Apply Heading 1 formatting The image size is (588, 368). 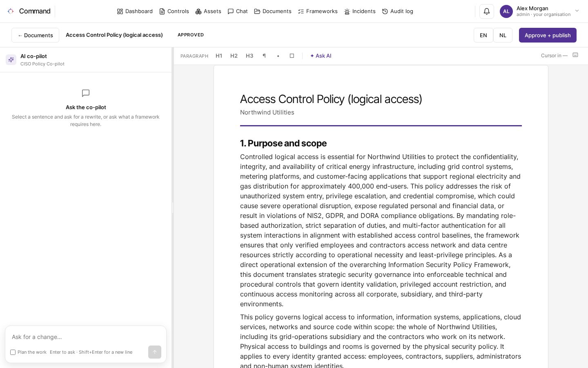tap(219, 56)
